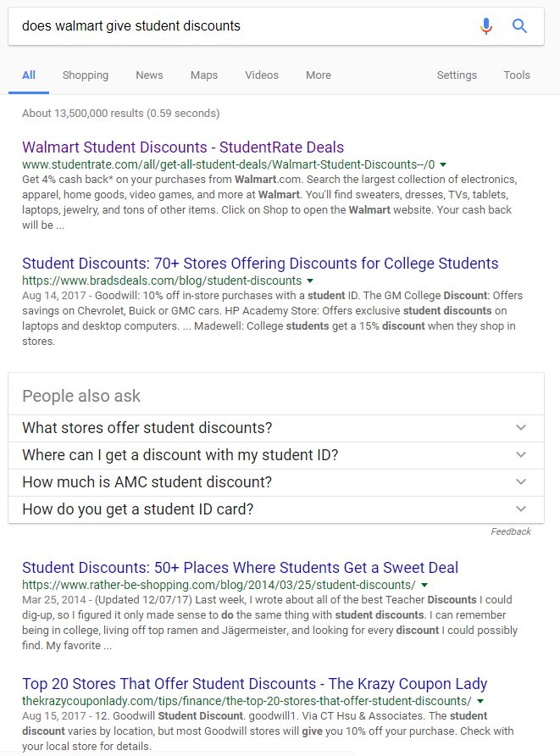
Task: Open dropdown arrow beside bradsdeals.com URL
Action: click(x=310, y=281)
